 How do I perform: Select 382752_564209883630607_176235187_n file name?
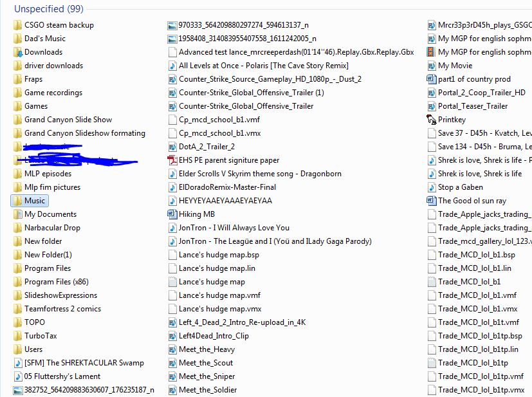[89, 390]
